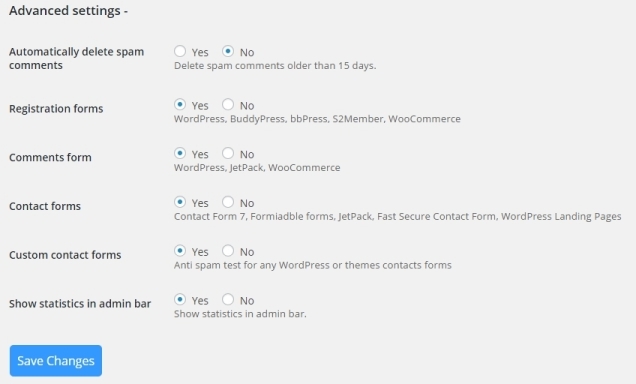Image resolution: width=636 pixels, height=384 pixels.
Task: Click the 'Show statistics in admin bar' label
Action: (80, 304)
